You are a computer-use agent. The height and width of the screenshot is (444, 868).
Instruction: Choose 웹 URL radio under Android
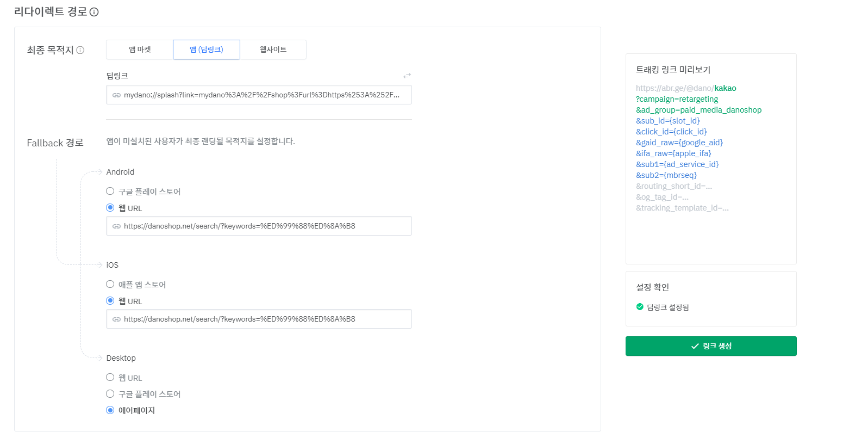coord(110,208)
